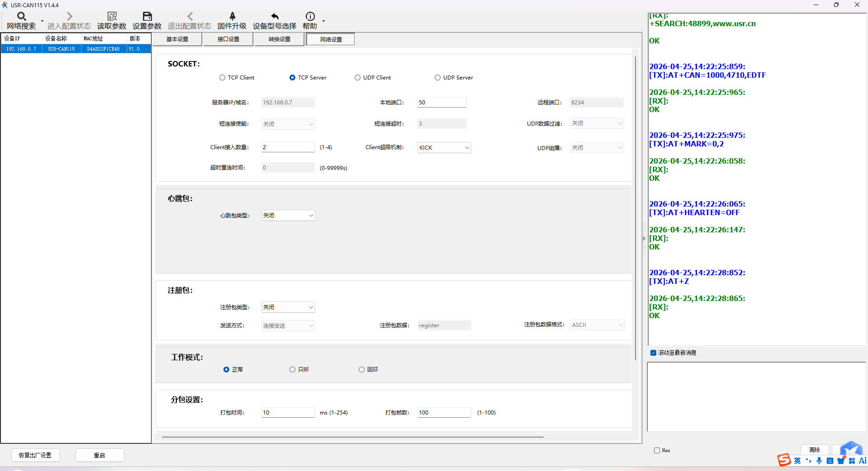The width and height of the screenshot is (868, 471).
Task: Select 回环 work mode radio button
Action: [x=361, y=370]
